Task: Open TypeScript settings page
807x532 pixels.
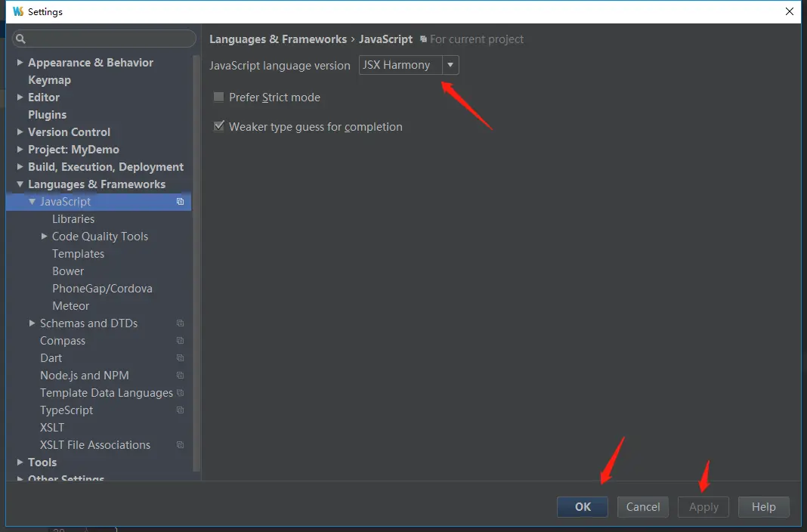Action: click(66, 410)
